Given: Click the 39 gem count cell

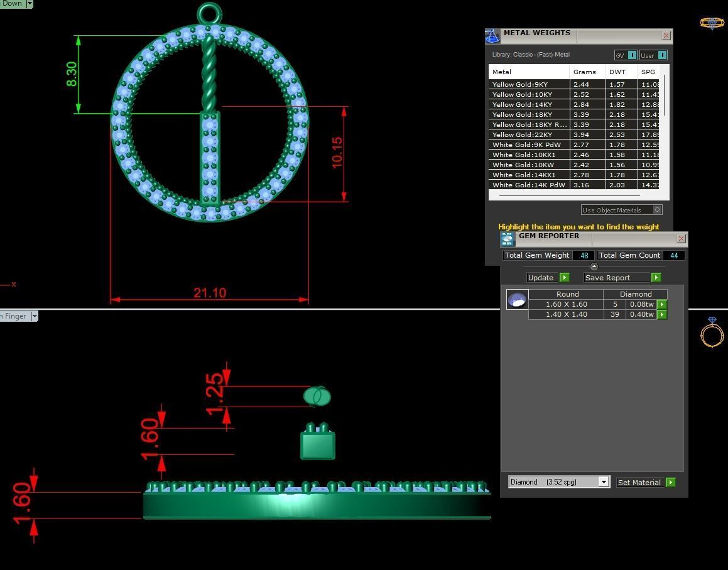Looking at the screenshot, I should tap(615, 314).
